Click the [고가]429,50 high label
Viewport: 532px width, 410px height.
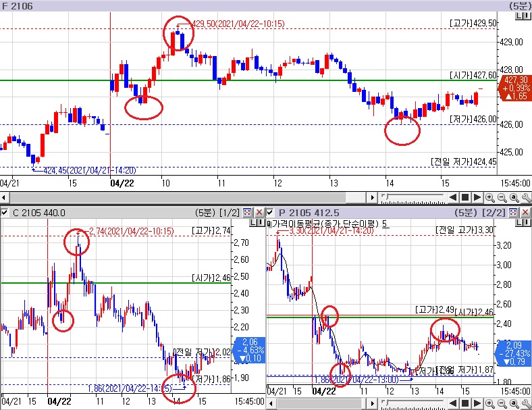coord(473,23)
